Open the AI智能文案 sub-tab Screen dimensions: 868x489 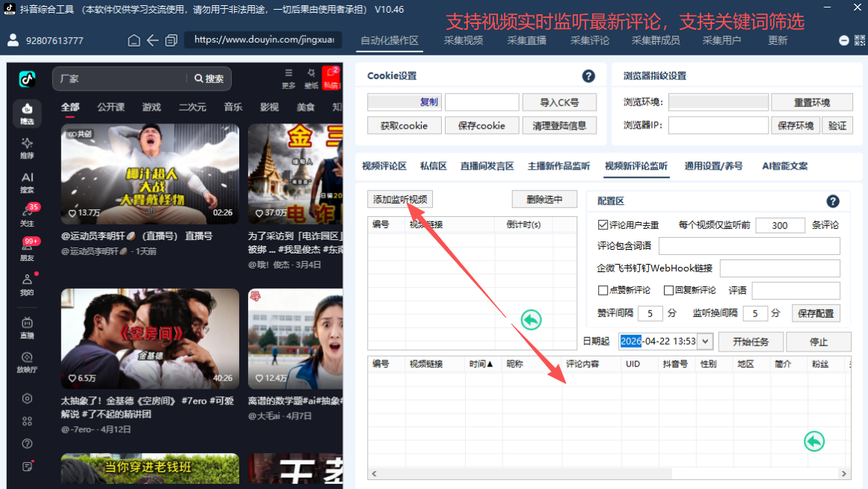pos(785,166)
